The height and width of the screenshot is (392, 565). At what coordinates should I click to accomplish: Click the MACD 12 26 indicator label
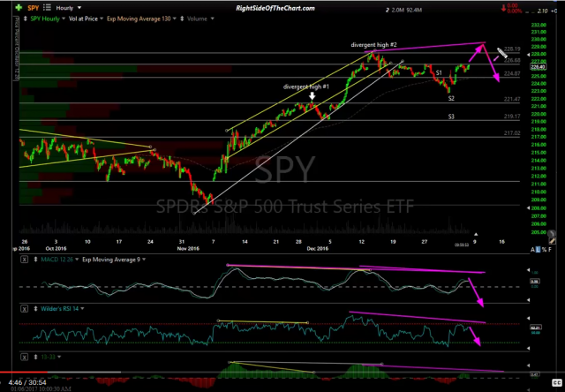point(56,260)
